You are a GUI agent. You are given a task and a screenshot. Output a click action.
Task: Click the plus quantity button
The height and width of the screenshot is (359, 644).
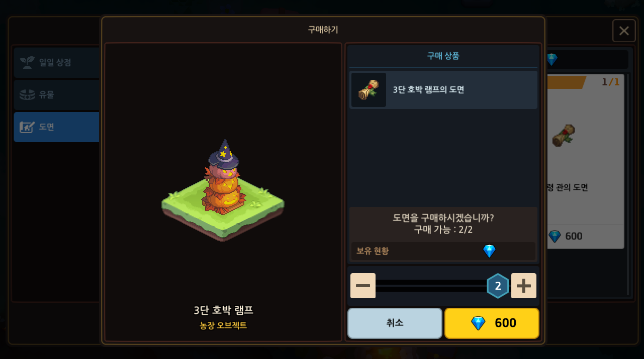click(524, 286)
